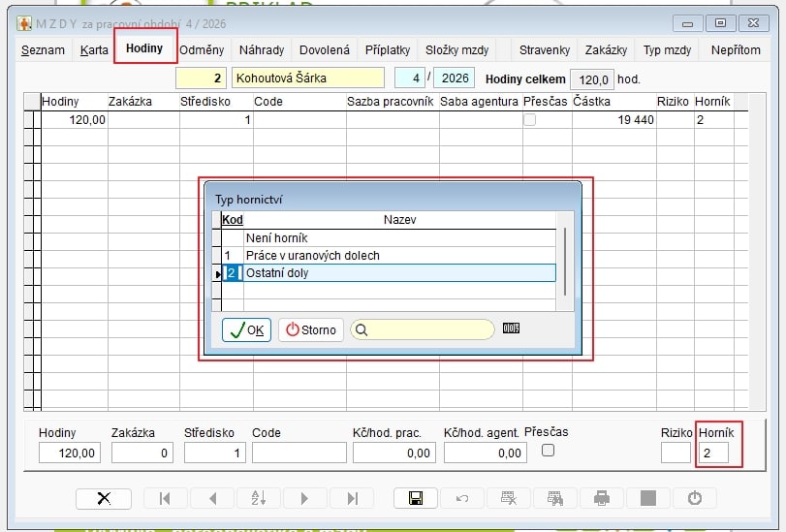Image resolution: width=786 pixels, height=532 pixels.
Task: Click the barcode icon in Typ hornictví dialog
Action: (512, 329)
